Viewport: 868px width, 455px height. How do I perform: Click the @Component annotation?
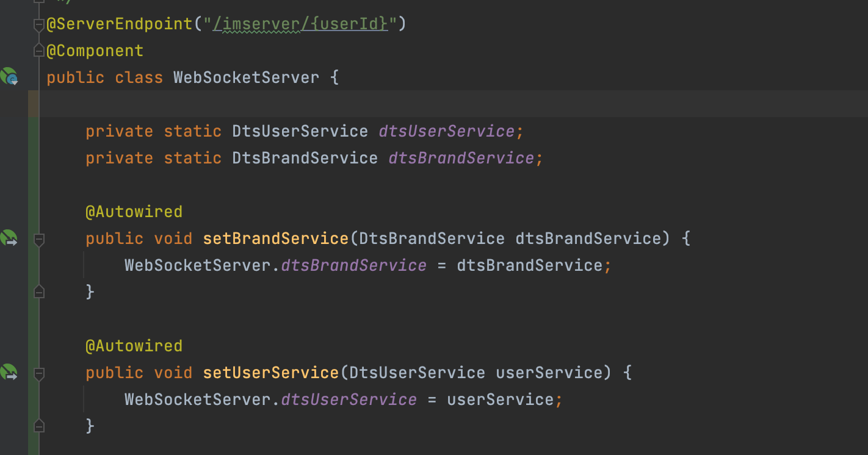coord(95,51)
